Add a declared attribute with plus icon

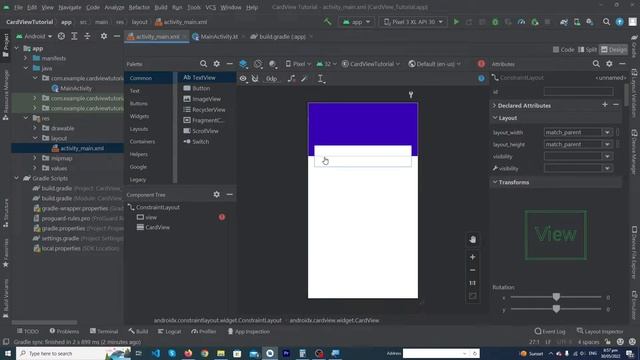click(x=604, y=105)
